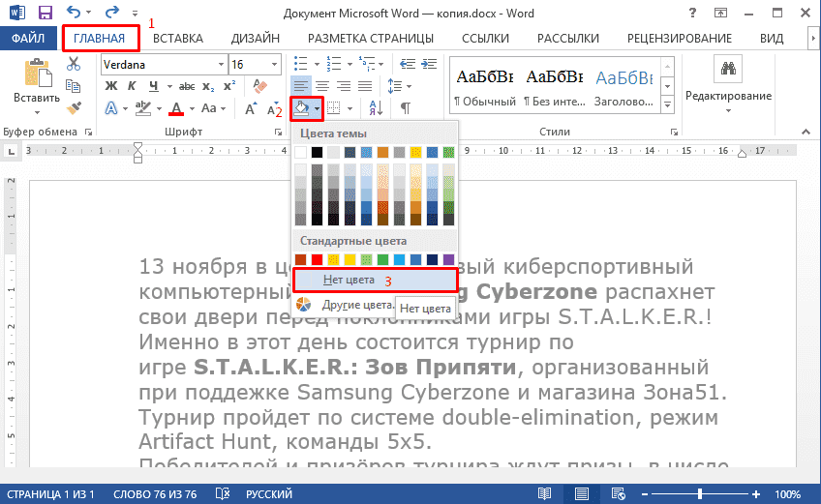
Task: Clear all formatting with eraser icon
Action: pyautogui.click(x=259, y=86)
